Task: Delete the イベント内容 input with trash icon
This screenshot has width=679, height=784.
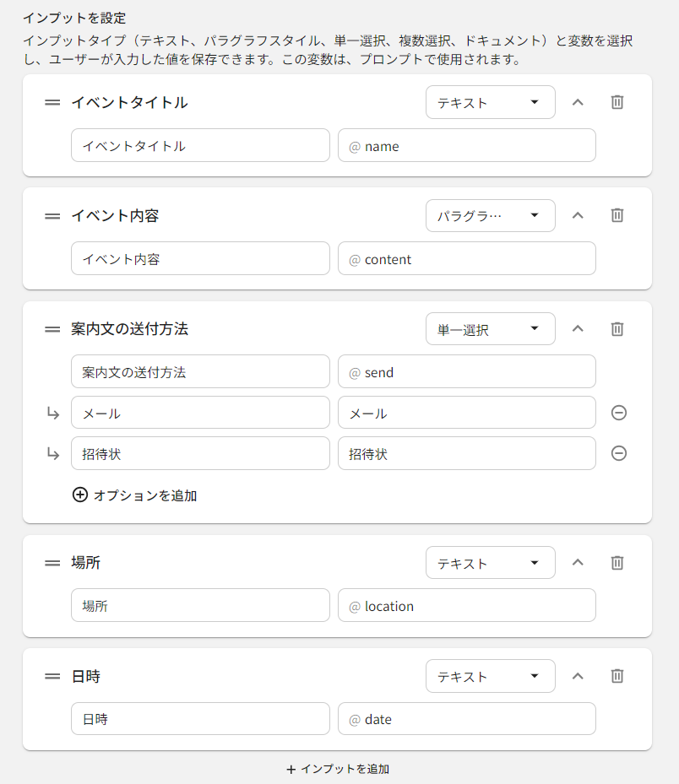Action: [617, 215]
